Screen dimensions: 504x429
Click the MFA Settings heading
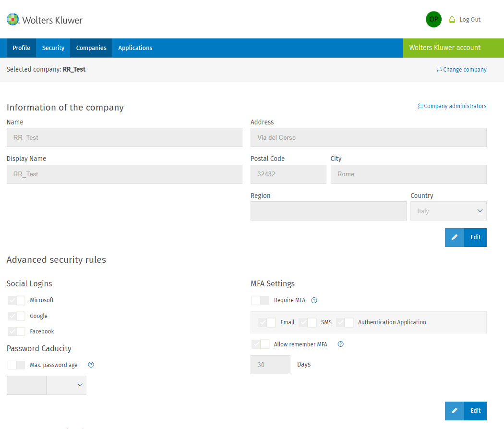(x=273, y=283)
